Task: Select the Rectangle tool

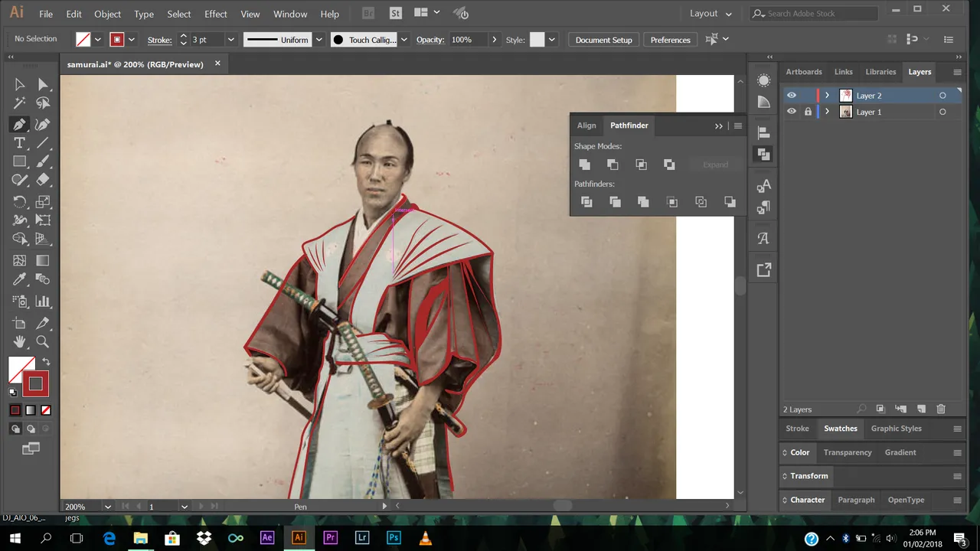Action: [x=20, y=161]
